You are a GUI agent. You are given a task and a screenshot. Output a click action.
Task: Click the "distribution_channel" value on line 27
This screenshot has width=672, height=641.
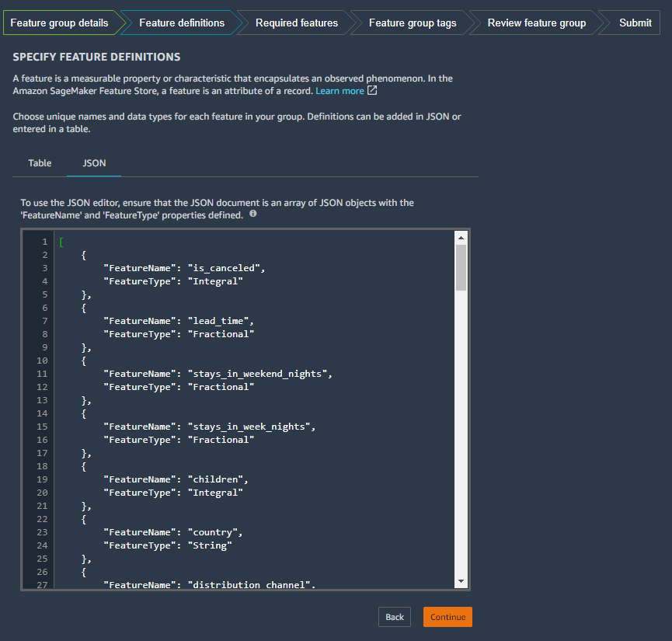pos(249,585)
